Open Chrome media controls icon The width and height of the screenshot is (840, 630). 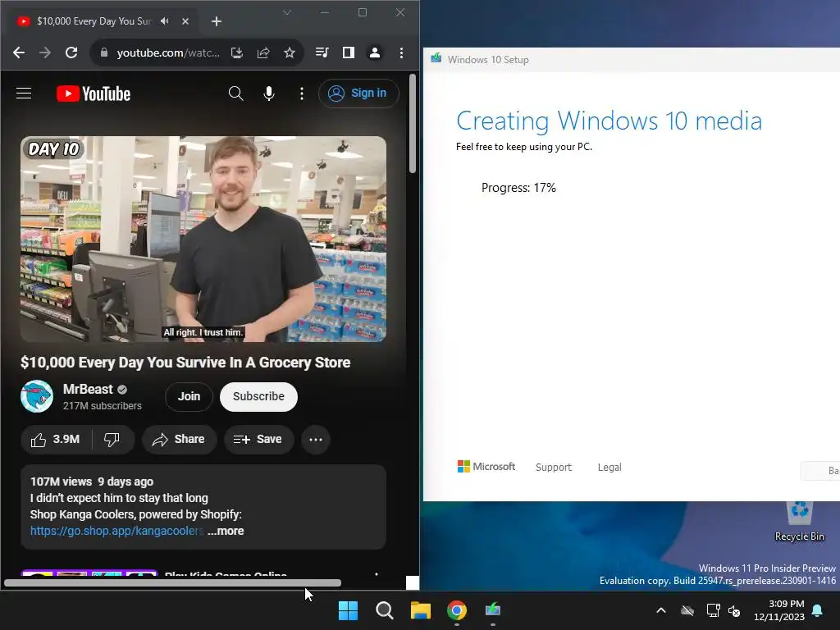click(322, 52)
